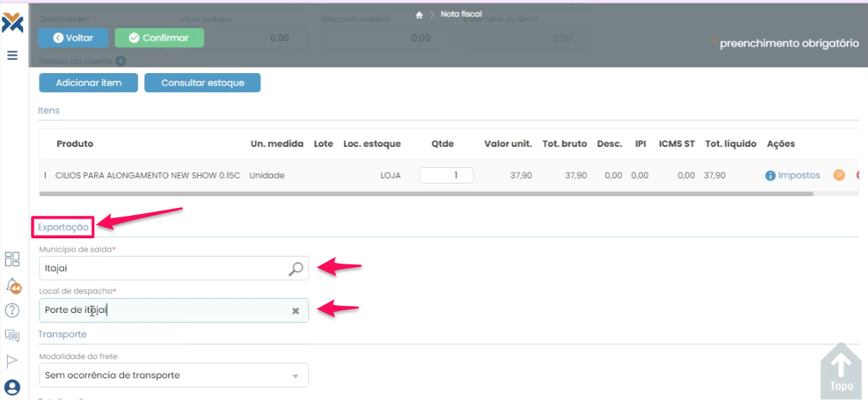Image resolution: width=868 pixels, height=400 pixels.
Task: Click the Qtde quantity input field
Action: [x=446, y=175]
